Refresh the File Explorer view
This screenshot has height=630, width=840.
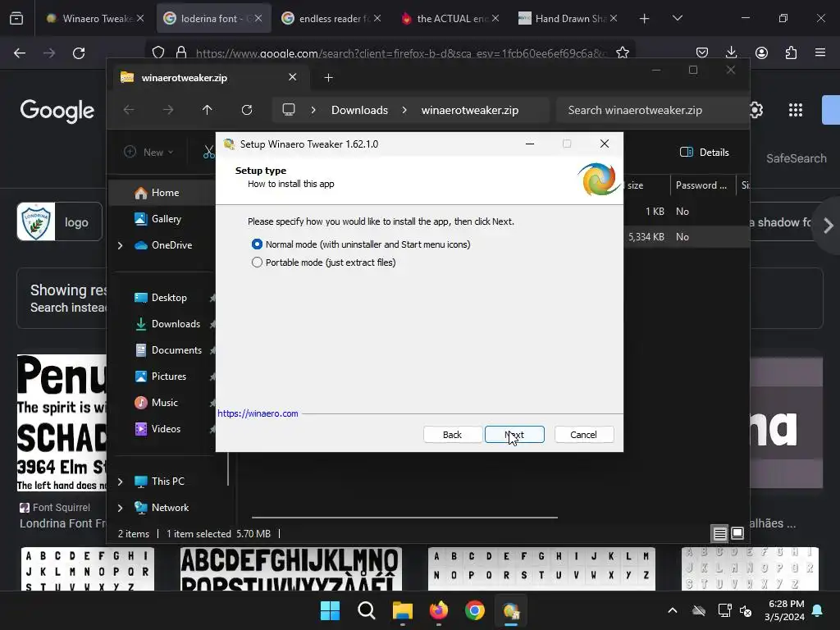pos(247,110)
